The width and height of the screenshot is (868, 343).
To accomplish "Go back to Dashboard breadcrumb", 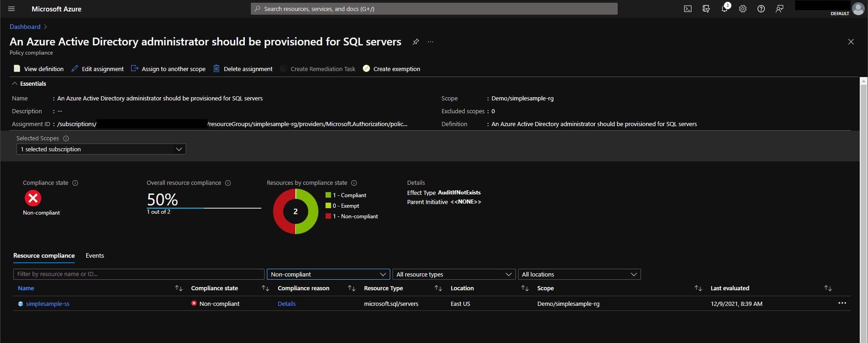I will point(25,27).
